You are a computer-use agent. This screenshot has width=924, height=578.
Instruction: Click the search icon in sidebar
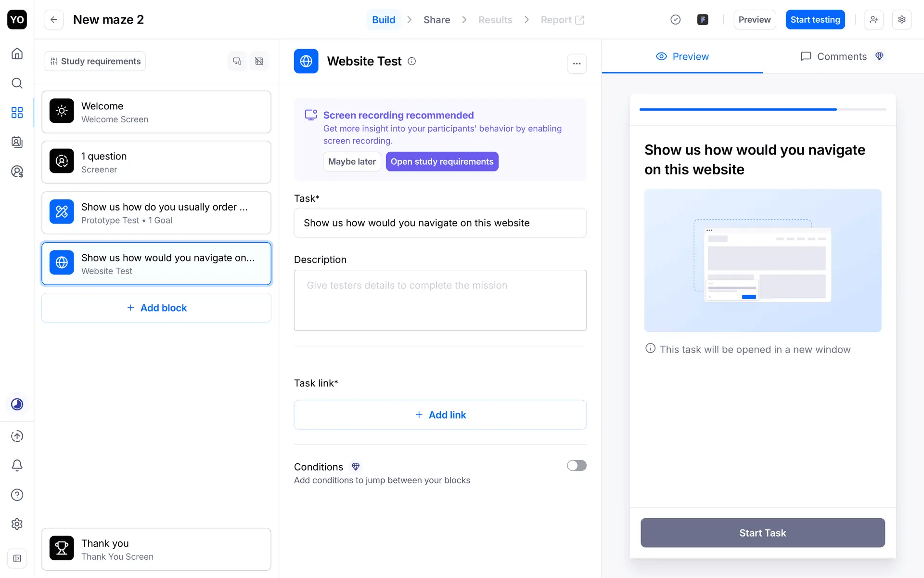point(17,83)
